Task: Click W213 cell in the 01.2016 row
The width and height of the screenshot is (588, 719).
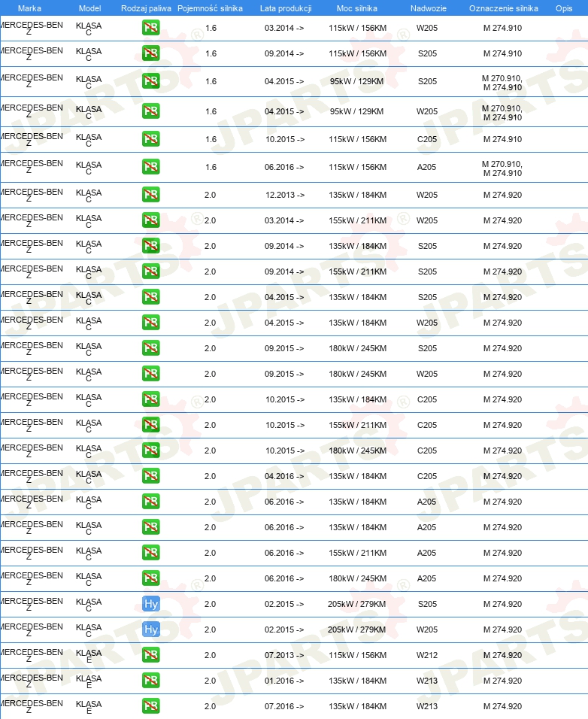Action: point(426,681)
